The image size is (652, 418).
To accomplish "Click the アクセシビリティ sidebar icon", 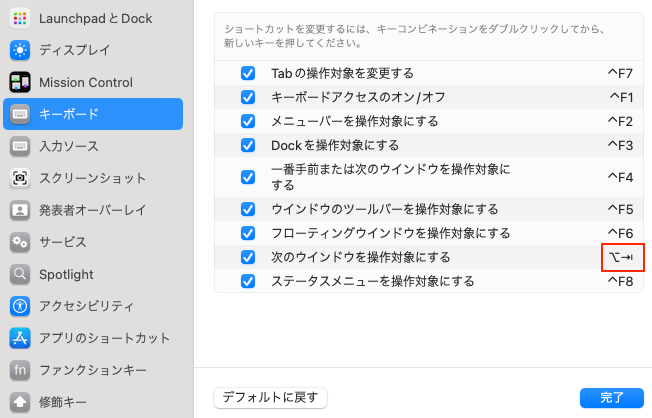I will click(x=21, y=306).
